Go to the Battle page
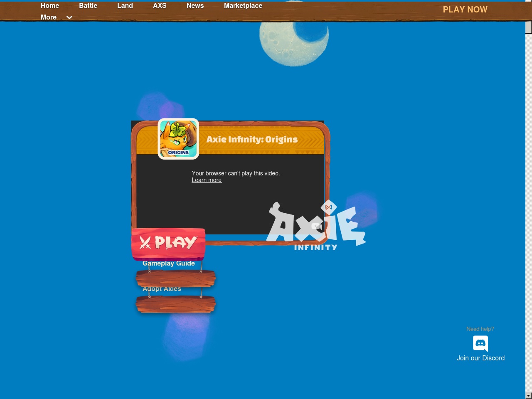The width and height of the screenshot is (532, 399). click(x=88, y=6)
